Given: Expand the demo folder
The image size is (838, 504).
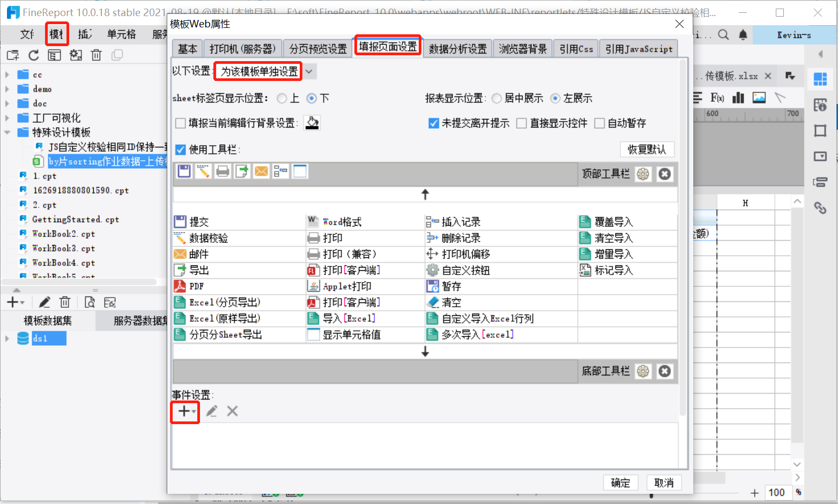Looking at the screenshot, I should (7, 89).
